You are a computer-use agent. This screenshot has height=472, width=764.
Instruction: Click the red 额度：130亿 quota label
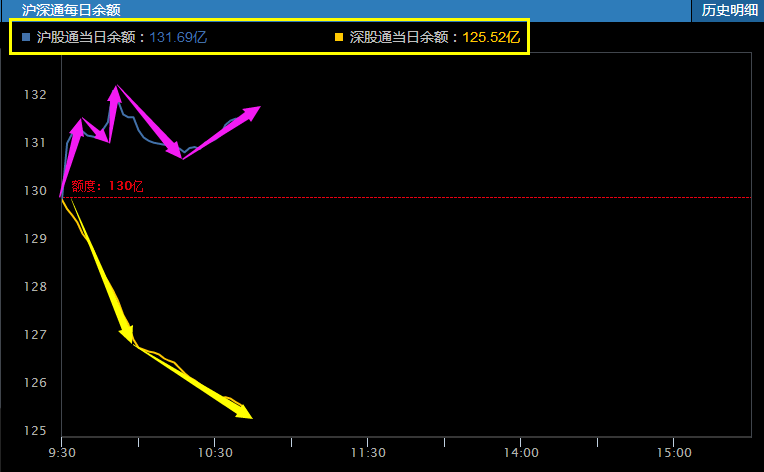(107, 186)
